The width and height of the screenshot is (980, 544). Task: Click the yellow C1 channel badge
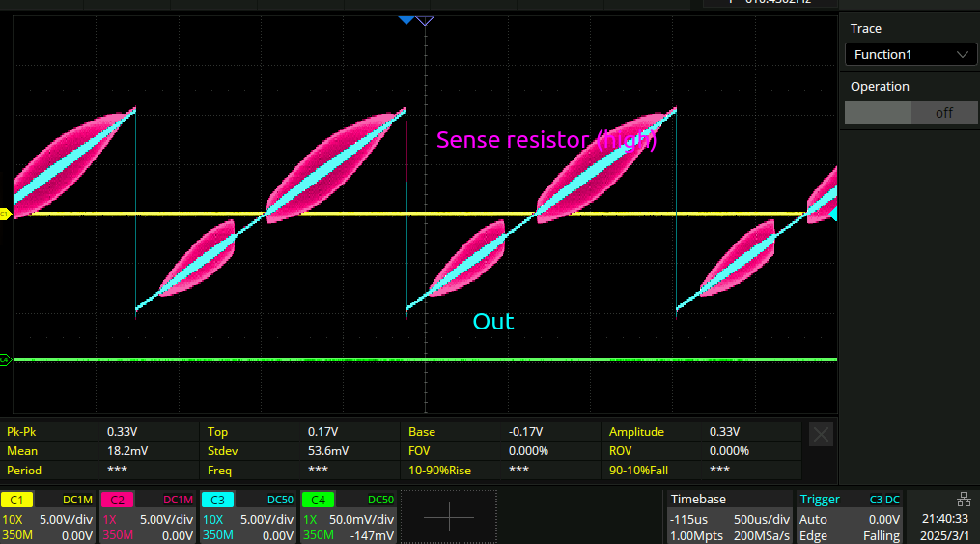pyautogui.click(x=16, y=500)
